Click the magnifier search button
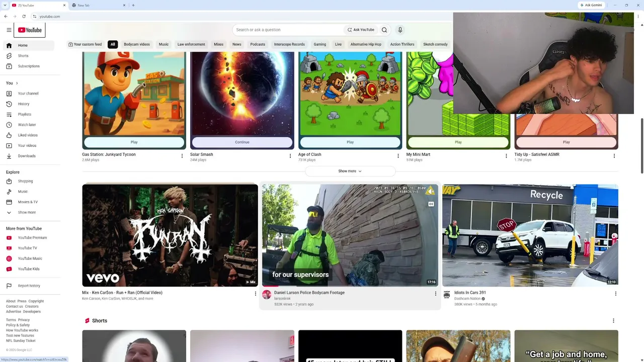This screenshot has width=644, height=362. [384, 30]
